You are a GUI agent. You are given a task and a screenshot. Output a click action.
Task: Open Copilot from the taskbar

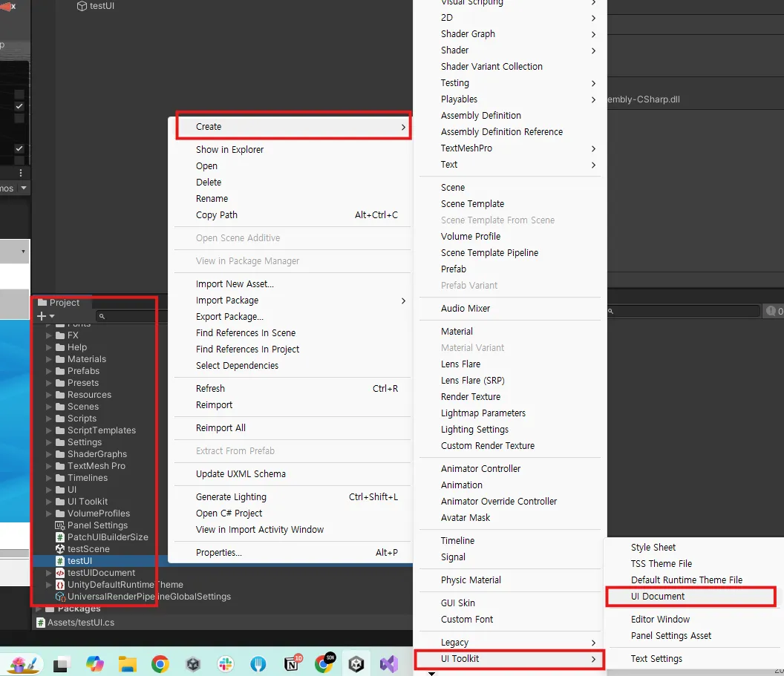tap(94, 664)
